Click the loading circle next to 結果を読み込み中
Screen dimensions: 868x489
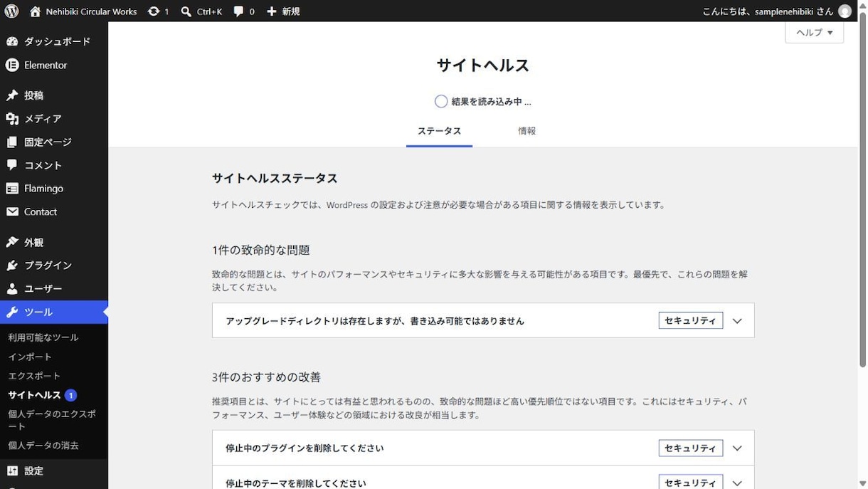[441, 101]
